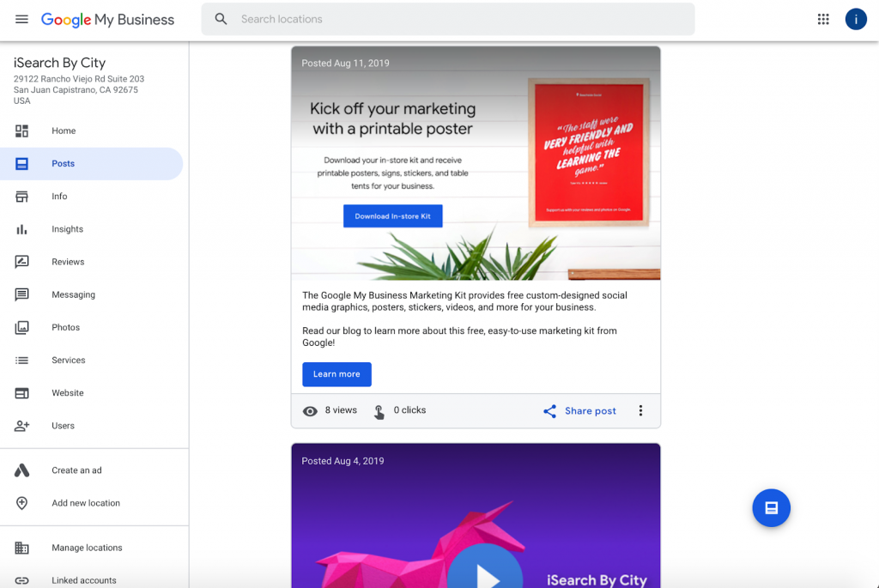Click the Insights bar chart icon
Screen dimensions: 879x588
[x=21, y=229]
